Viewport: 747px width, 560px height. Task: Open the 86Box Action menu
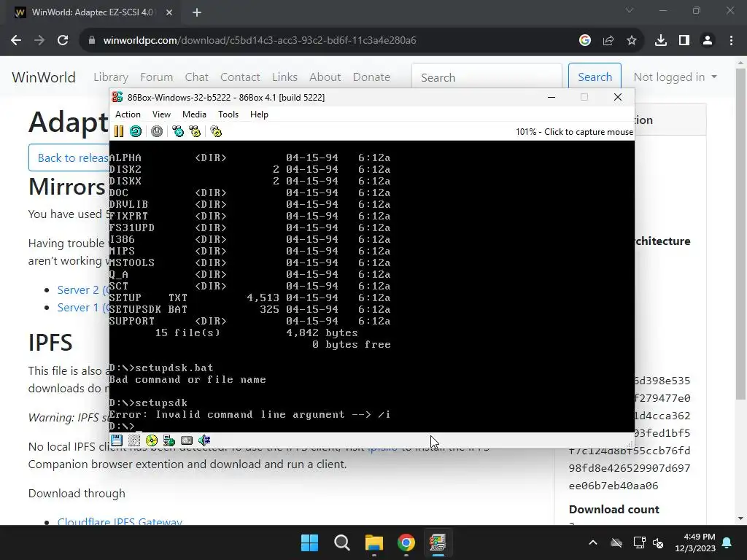click(x=128, y=114)
